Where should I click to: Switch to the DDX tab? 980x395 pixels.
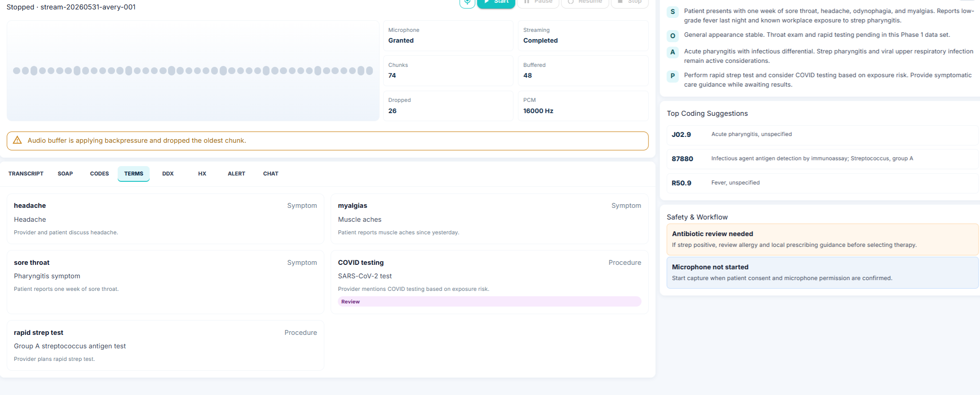[x=168, y=174]
